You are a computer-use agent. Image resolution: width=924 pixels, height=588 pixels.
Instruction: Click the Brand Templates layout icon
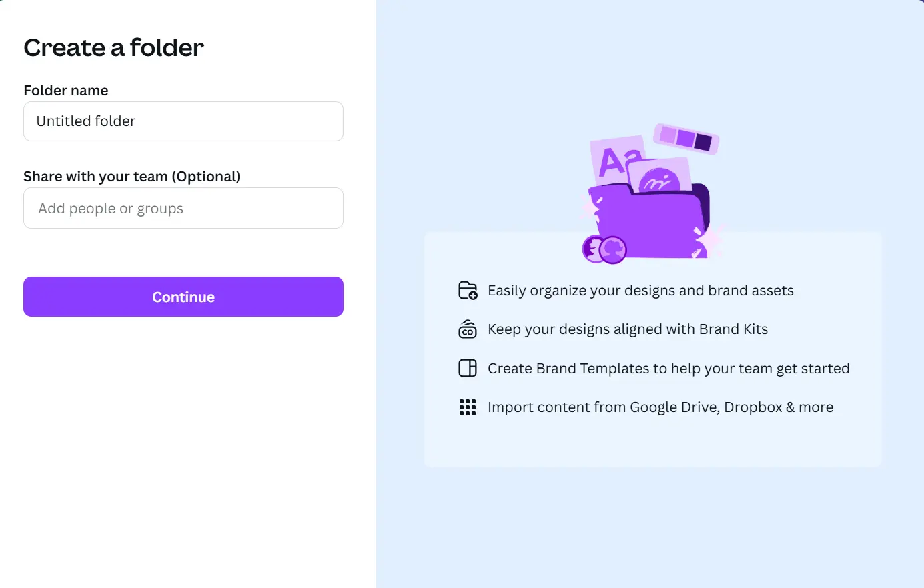(x=468, y=368)
